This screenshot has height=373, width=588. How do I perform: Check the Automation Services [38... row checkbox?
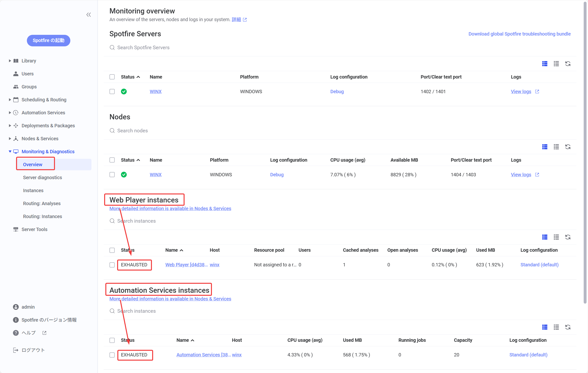(112, 355)
